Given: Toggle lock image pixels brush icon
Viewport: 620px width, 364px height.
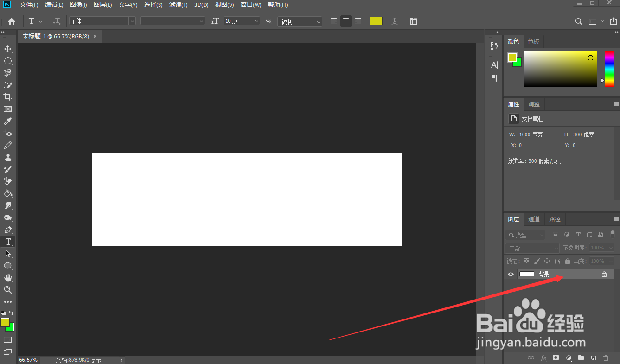Looking at the screenshot, I should [x=537, y=261].
